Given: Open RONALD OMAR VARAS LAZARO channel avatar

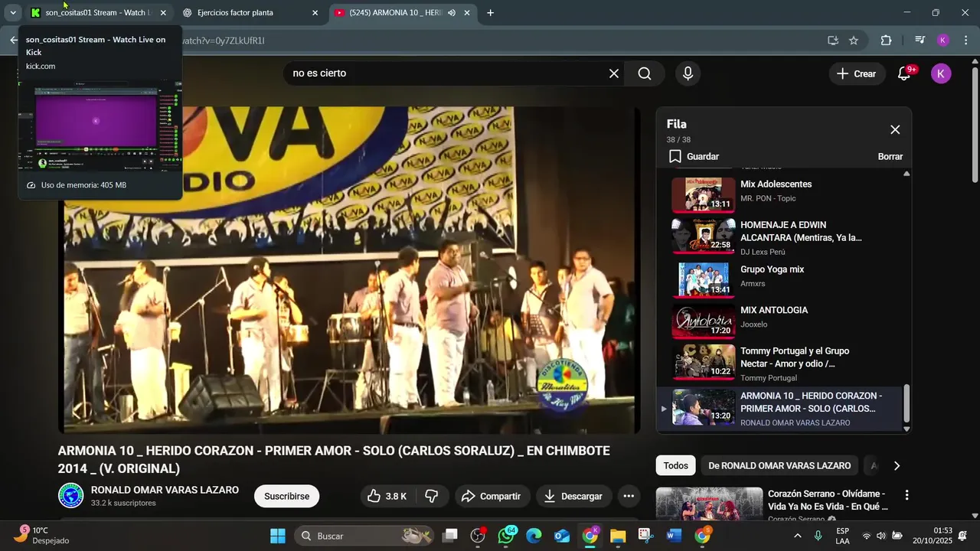Looking at the screenshot, I should coord(71,495).
